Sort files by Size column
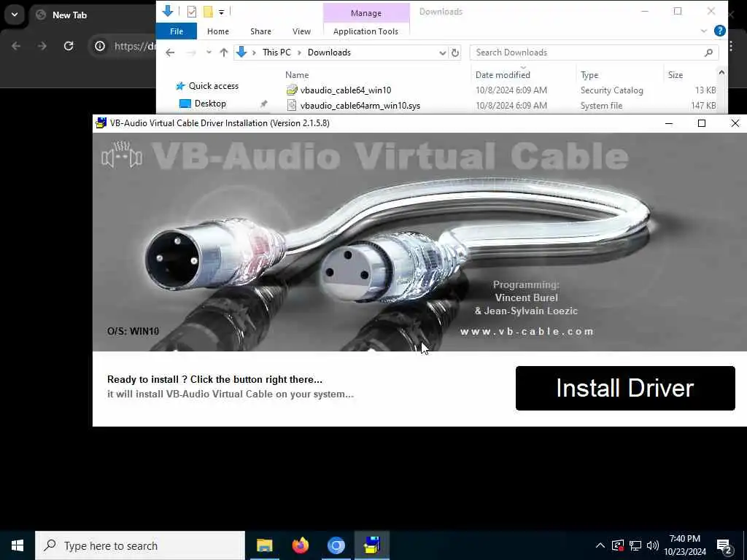This screenshot has height=560, width=747. coord(675,75)
